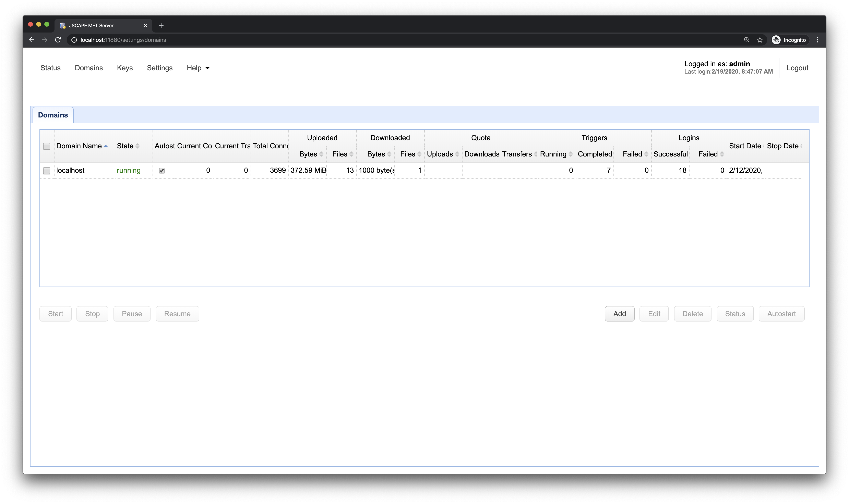Open the Settings menu item
This screenshot has width=849, height=504.
click(160, 68)
